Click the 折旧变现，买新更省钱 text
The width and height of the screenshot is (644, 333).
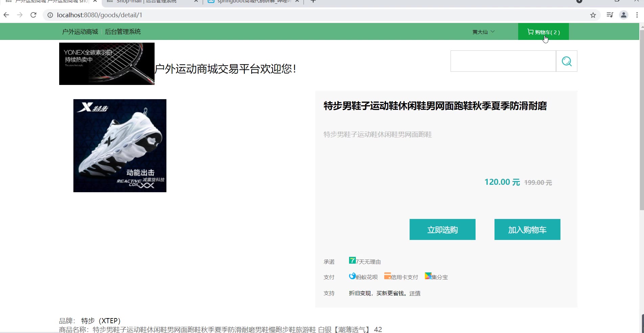coord(378,293)
